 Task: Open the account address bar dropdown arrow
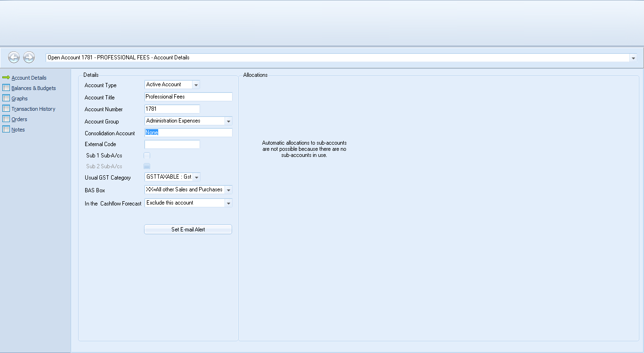[x=633, y=58]
